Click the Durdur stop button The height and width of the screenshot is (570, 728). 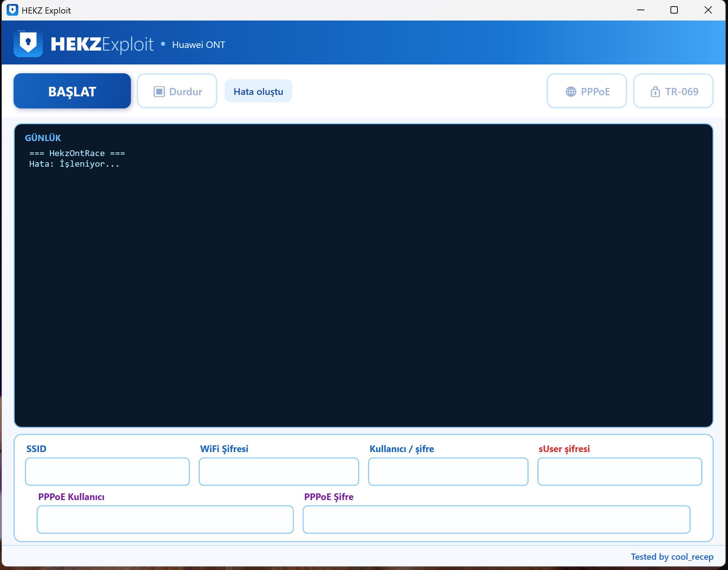(177, 91)
